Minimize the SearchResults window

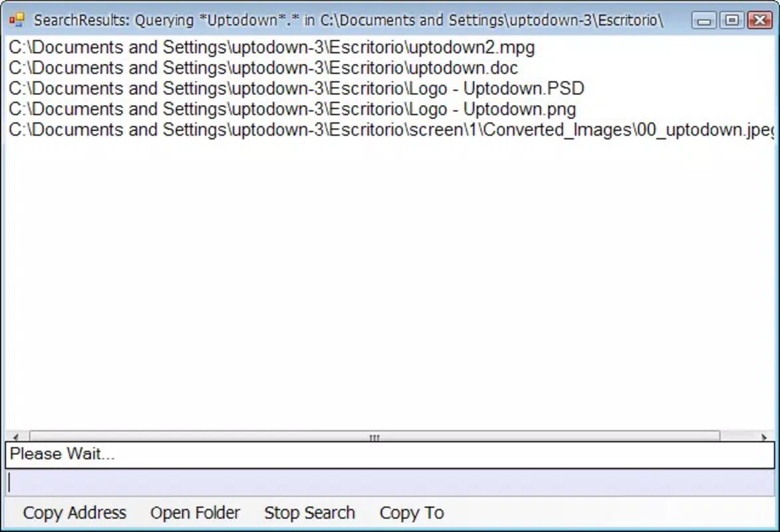pos(703,21)
